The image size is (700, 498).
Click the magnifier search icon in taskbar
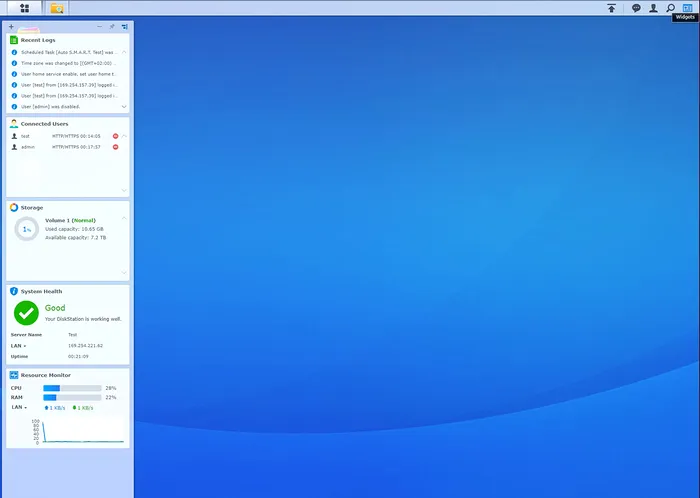[670, 8]
